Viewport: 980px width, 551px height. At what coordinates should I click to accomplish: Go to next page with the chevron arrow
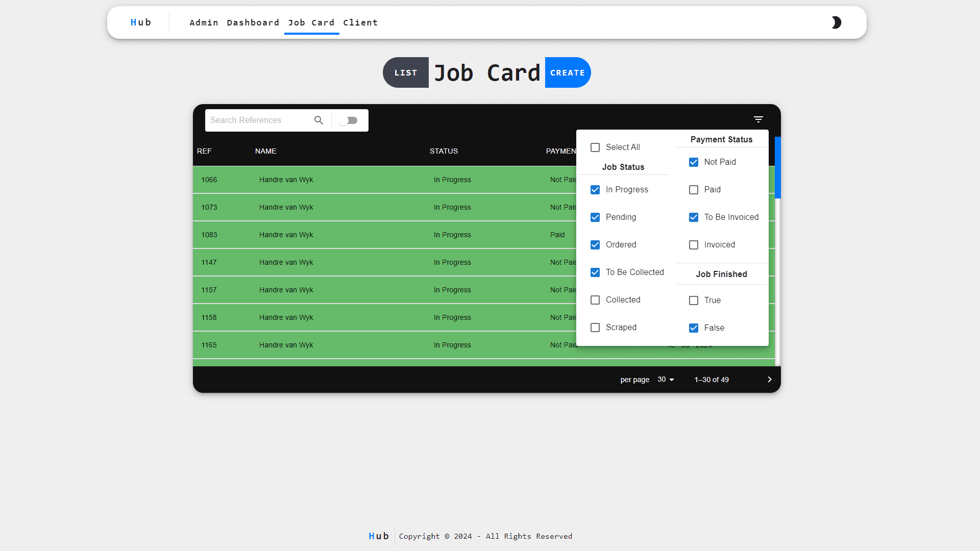click(769, 379)
